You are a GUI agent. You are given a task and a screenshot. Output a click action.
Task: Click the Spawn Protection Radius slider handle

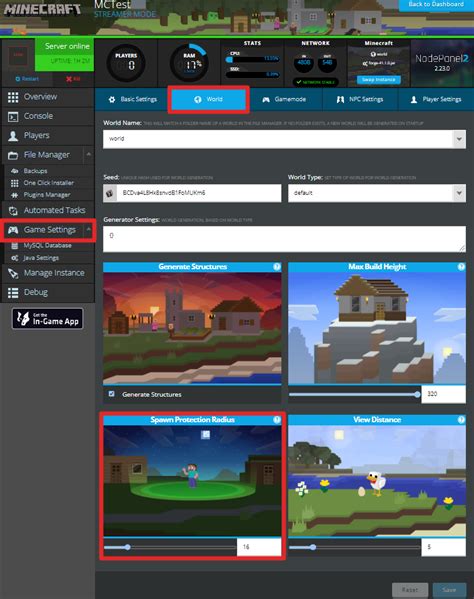pos(128,547)
